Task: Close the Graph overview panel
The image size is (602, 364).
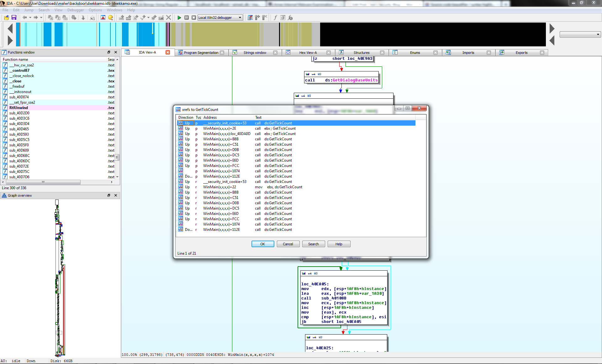Action: coord(116,195)
